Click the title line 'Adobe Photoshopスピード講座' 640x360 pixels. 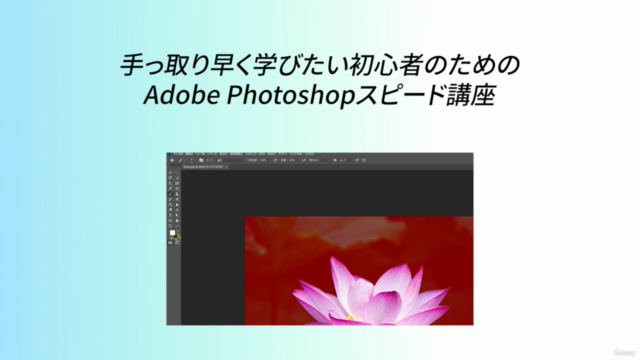320,95
